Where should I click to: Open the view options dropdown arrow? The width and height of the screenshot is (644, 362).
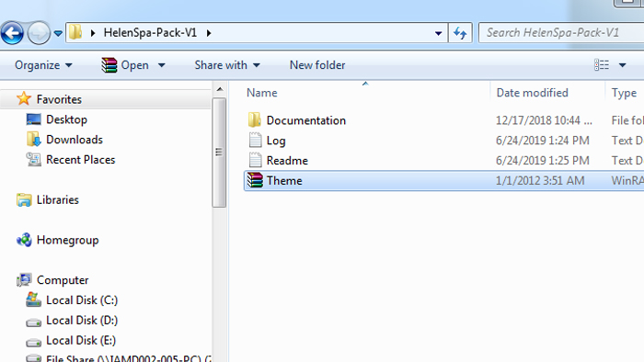(x=622, y=65)
